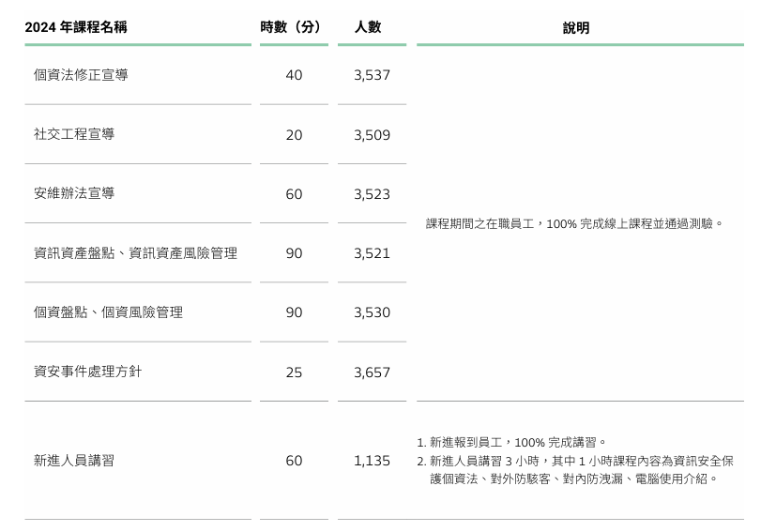Select the 3,509 attendee count cell
The image size is (776, 532).
click(372, 135)
